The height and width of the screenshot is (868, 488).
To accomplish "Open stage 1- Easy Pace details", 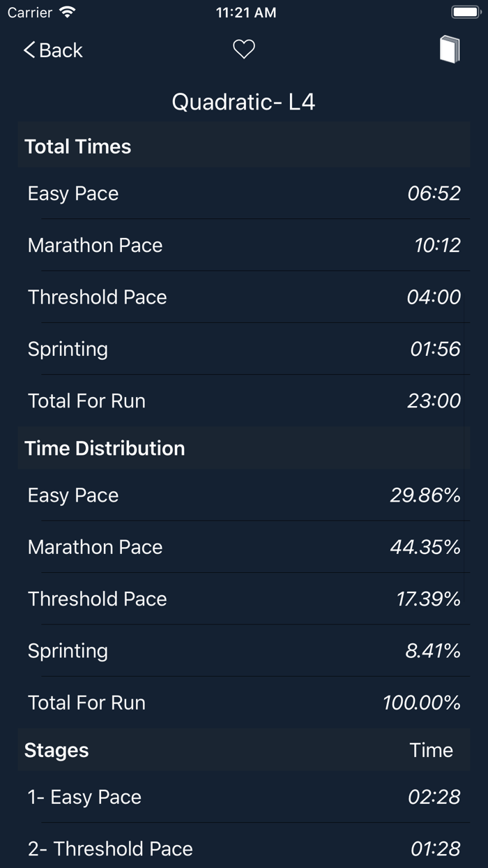I will tap(243, 796).
